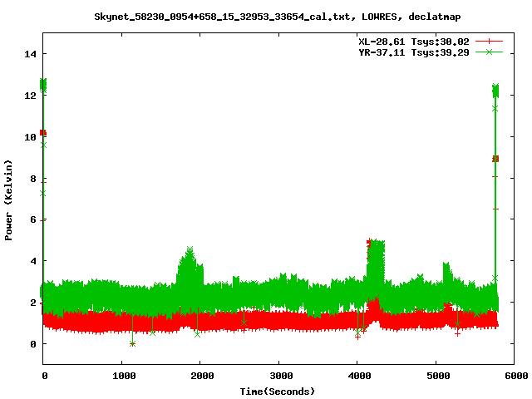This screenshot has height=399, width=532.
Task: Click the plot title mentioning Skynet_58230_0954+658
Action: [x=277, y=17]
